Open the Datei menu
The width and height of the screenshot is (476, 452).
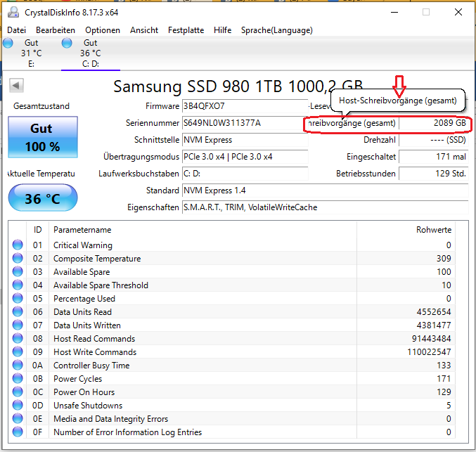click(16, 30)
